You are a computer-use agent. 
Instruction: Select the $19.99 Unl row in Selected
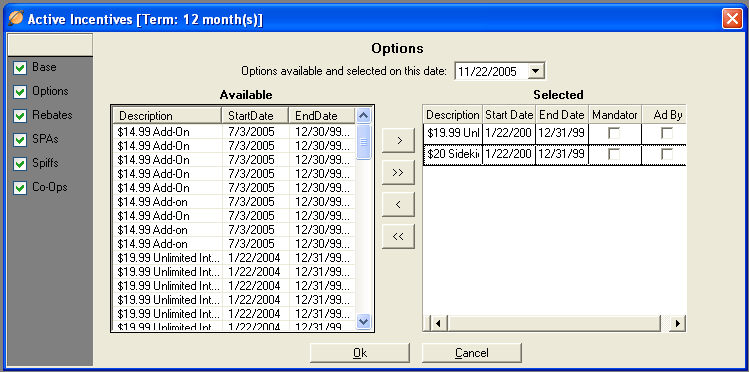point(555,134)
